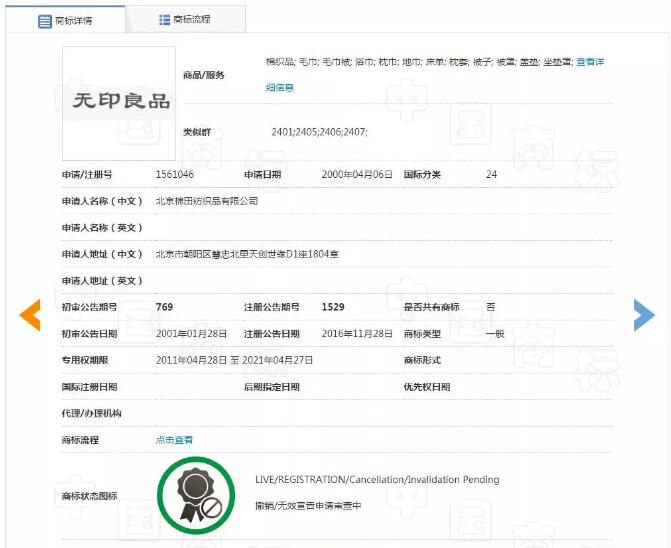Select trademark type value 一般

click(x=495, y=334)
